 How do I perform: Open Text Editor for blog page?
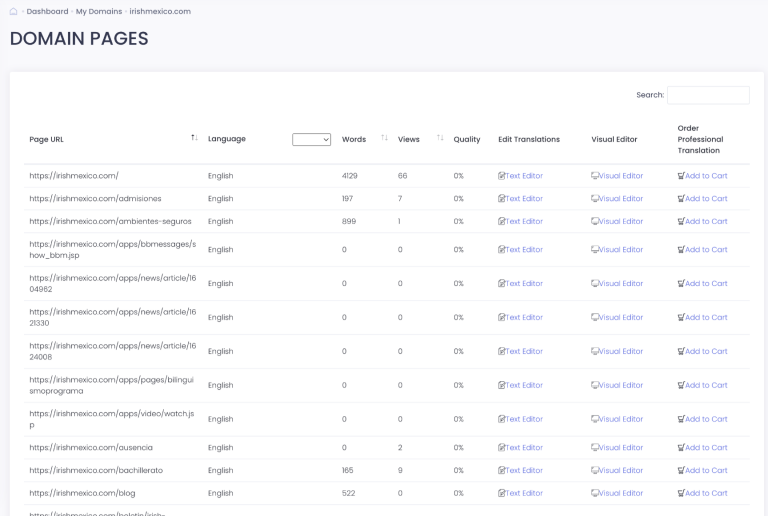(x=521, y=493)
